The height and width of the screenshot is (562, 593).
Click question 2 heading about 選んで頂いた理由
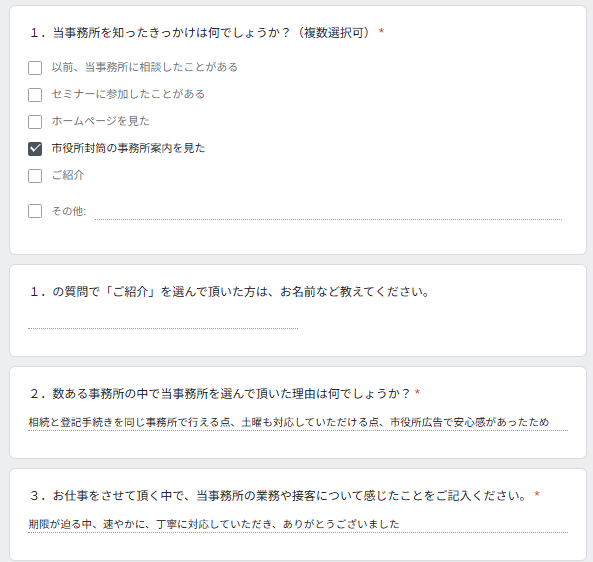click(225, 394)
